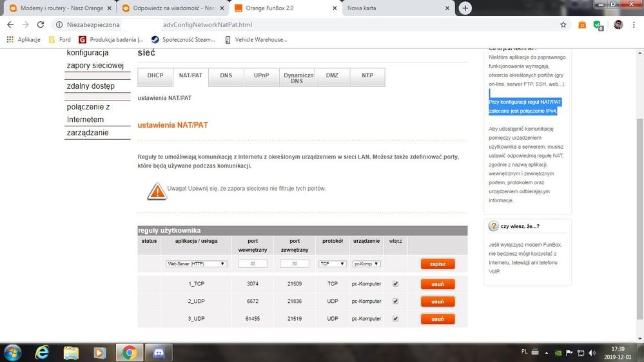Open the TCP protocol dropdown
Screen dimensions: 644x362
coord(333,263)
